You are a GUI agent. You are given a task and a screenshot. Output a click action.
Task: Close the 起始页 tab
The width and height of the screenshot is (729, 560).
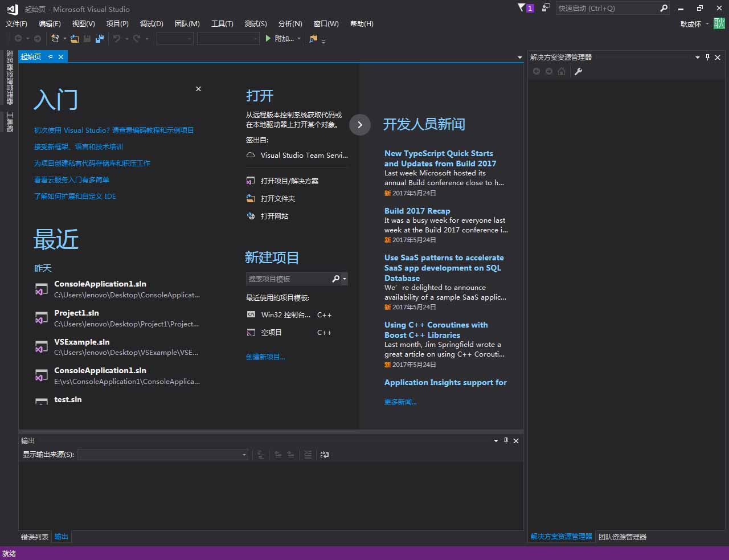pyautogui.click(x=61, y=56)
